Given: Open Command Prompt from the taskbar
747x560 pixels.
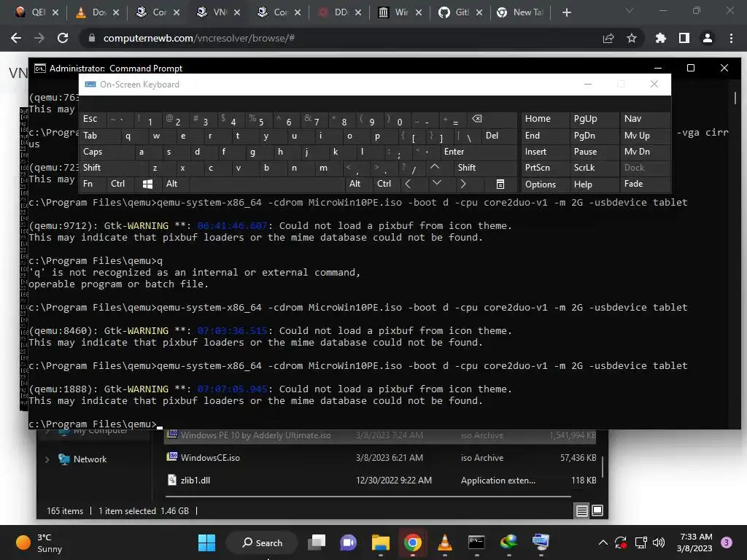Looking at the screenshot, I should 476,542.
